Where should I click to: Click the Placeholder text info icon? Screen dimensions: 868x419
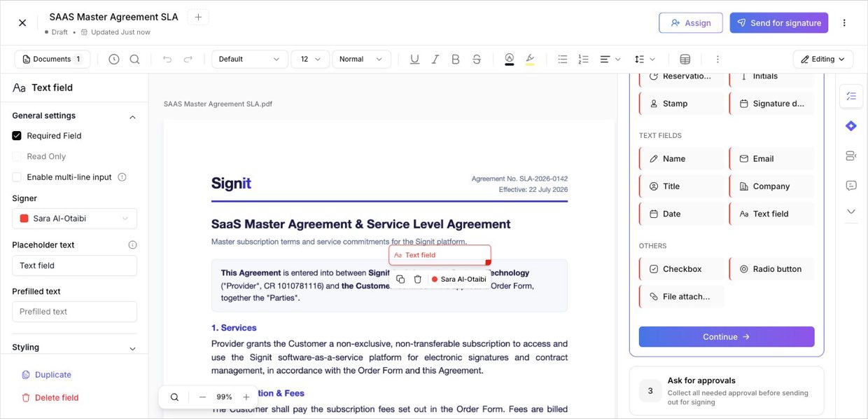click(132, 245)
